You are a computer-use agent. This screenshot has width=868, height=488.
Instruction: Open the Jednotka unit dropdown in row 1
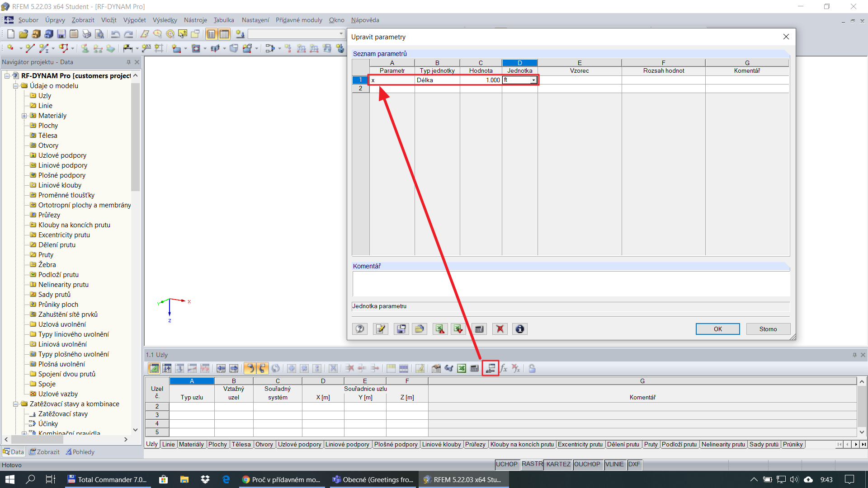pyautogui.click(x=533, y=80)
